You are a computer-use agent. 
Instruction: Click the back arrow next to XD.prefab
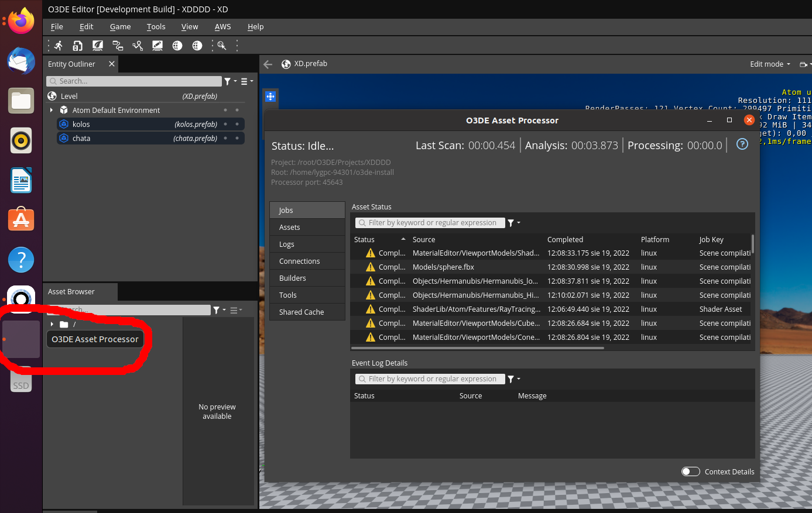tap(268, 64)
